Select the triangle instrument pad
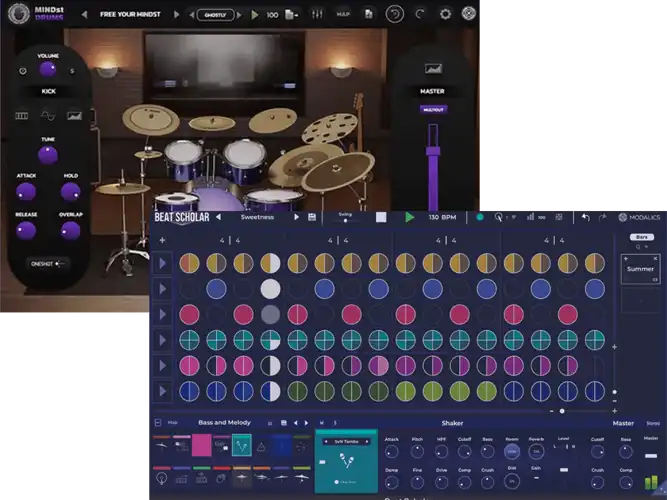The width and height of the screenshot is (667, 500). [261, 447]
